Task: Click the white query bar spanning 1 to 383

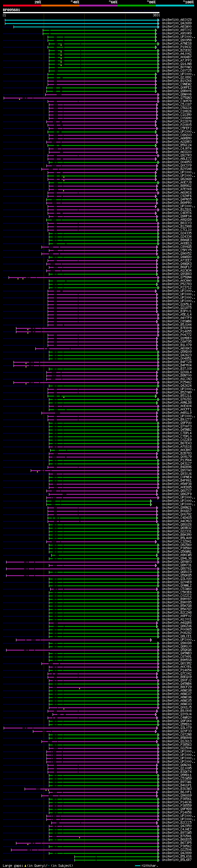Action: pos(81,13)
